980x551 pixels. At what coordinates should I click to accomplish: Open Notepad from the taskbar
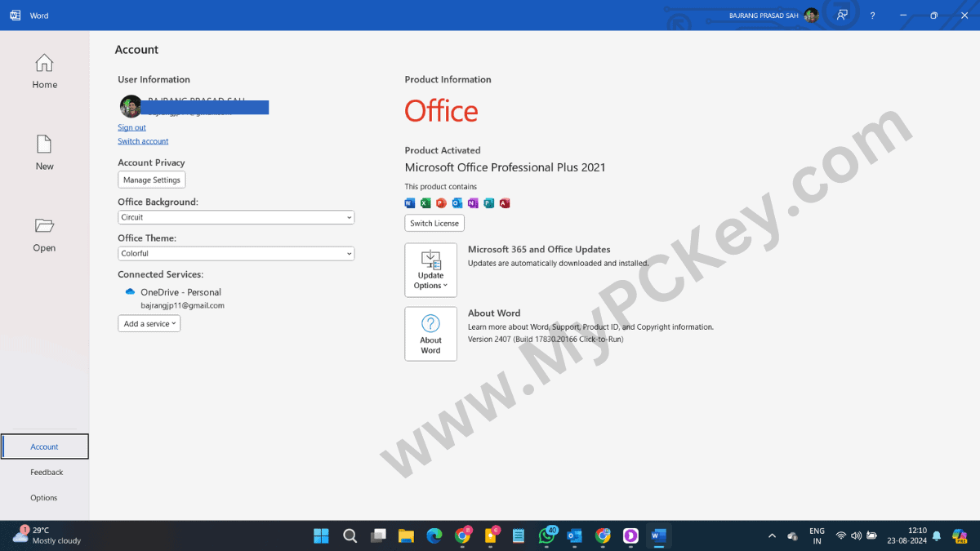519,535
